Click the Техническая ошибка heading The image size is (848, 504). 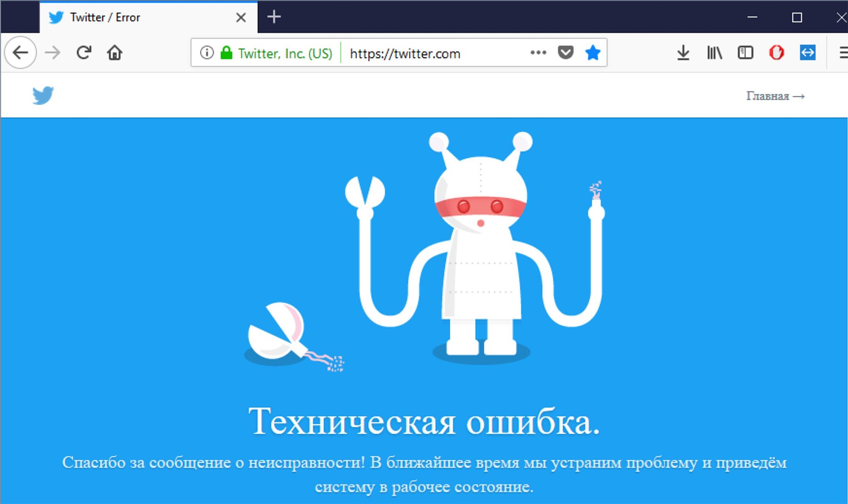coord(424,421)
